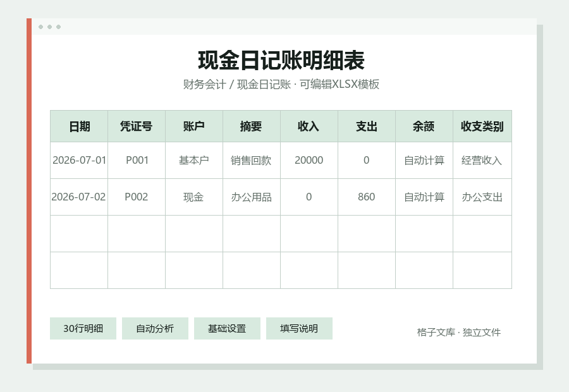Click 自动计算 in the P001 row
Viewport: 569px width, 392px height.
pyautogui.click(x=424, y=161)
